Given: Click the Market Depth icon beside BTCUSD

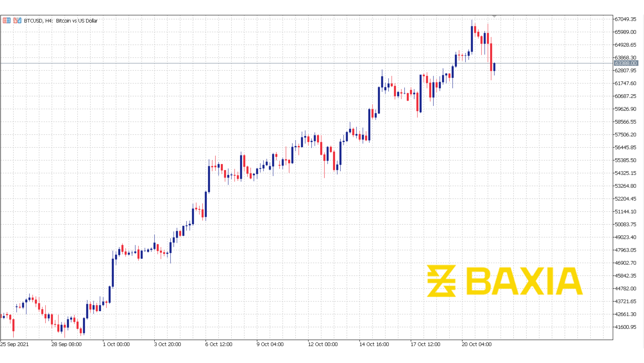Looking at the screenshot, I should pos(7,21).
